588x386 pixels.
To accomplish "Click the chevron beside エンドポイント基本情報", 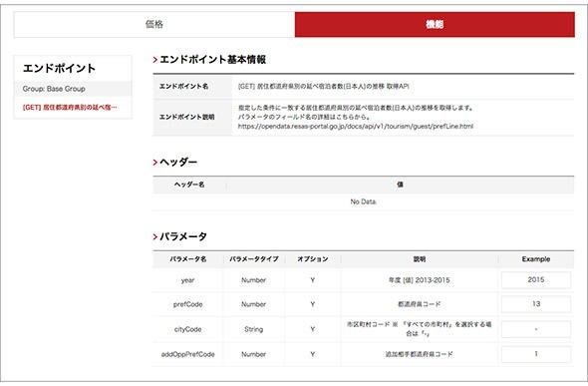I will 154,60.
